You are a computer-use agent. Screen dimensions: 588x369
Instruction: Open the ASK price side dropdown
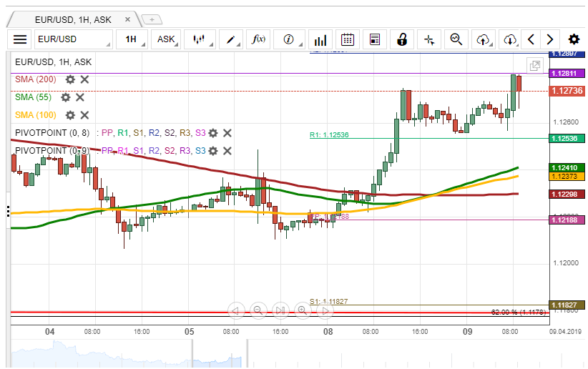coord(166,39)
